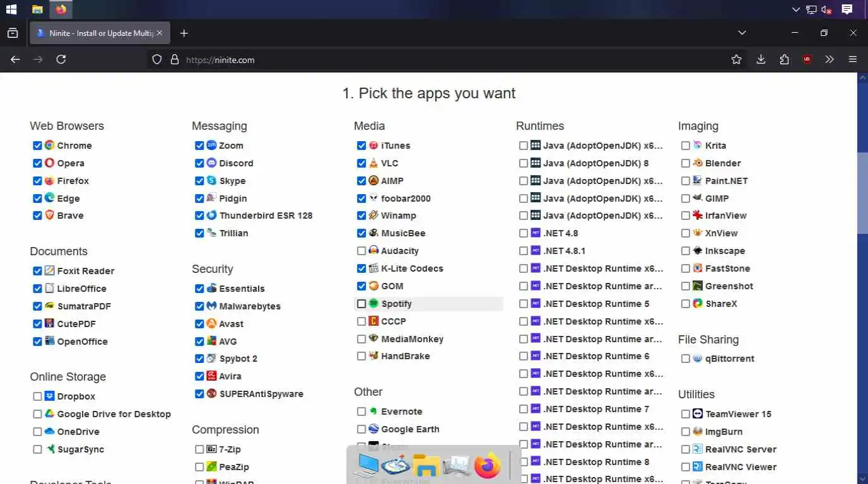The width and height of the screenshot is (868, 484).
Task: Click the Chrome browser icon
Action: [49, 145]
